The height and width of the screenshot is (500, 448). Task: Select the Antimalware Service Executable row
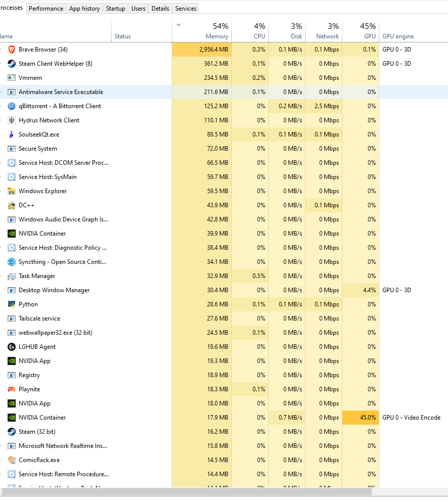(x=224, y=92)
